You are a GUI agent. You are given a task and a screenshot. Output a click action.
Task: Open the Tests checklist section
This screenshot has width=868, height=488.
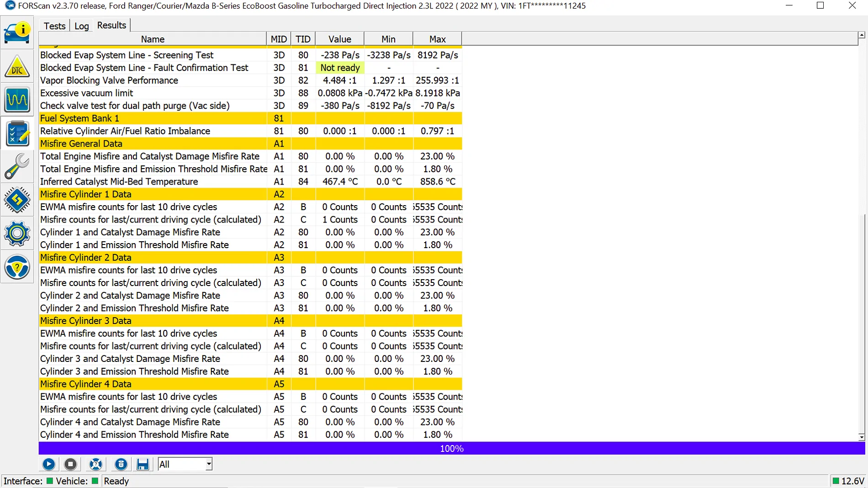coord(17,133)
